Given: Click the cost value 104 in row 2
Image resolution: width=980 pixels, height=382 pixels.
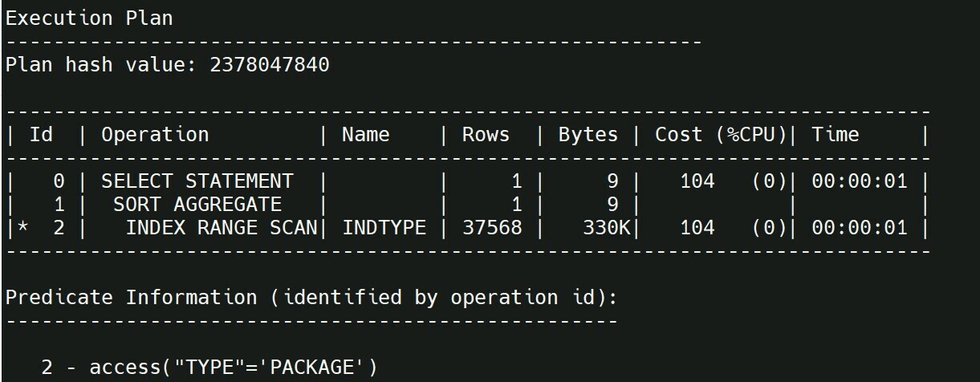Looking at the screenshot, I should coord(697,228).
